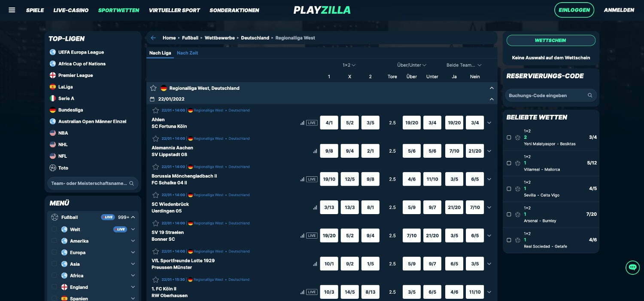Open statistics icon for VfL Sportfreunde Lotte match
The height and width of the screenshot is (301, 644).
(x=315, y=264)
